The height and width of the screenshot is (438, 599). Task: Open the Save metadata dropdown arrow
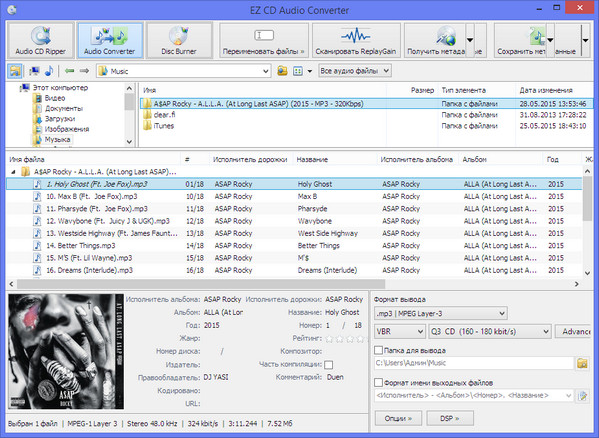click(x=550, y=40)
